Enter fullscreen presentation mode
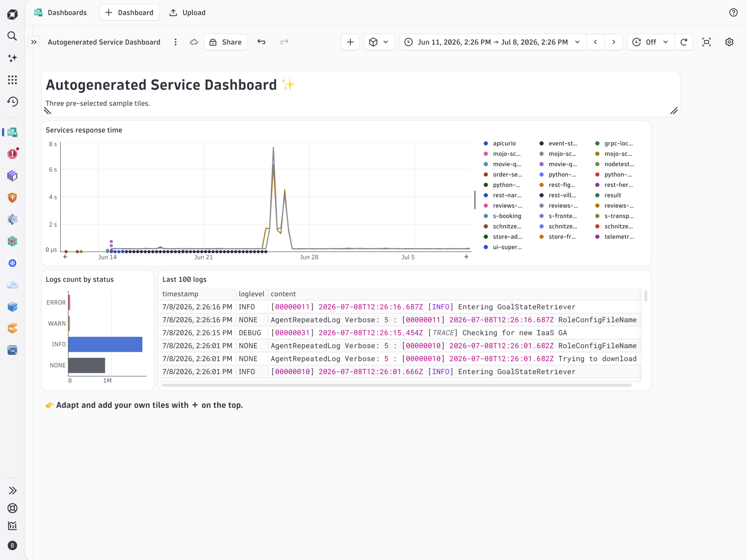Screen dimensions: 747x560 point(706,42)
